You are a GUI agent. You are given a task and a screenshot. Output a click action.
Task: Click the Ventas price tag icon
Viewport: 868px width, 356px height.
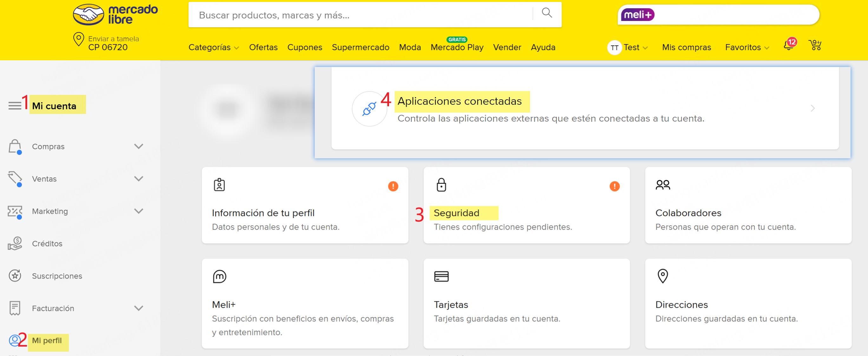[15, 179]
